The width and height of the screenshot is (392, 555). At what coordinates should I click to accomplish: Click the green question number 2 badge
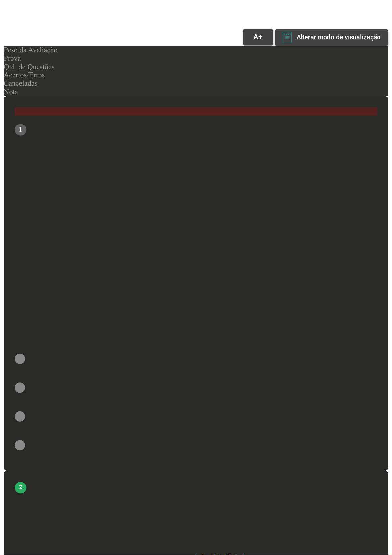20,487
